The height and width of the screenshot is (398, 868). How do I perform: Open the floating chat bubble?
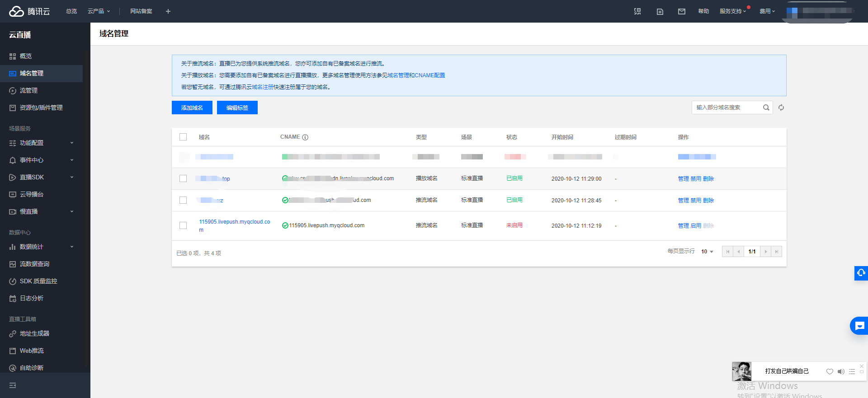click(859, 326)
